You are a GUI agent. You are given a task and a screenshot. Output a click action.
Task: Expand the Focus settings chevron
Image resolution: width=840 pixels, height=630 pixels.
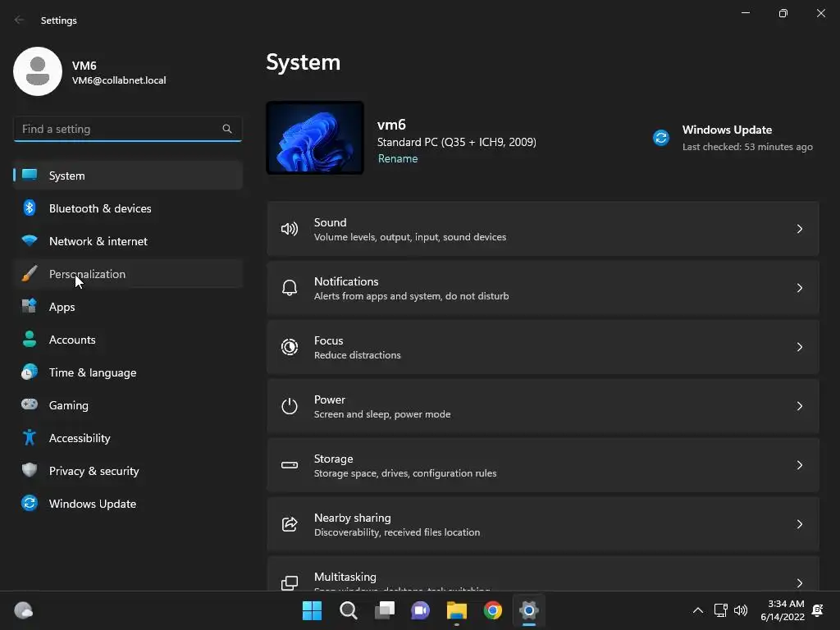(x=799, y=347)
